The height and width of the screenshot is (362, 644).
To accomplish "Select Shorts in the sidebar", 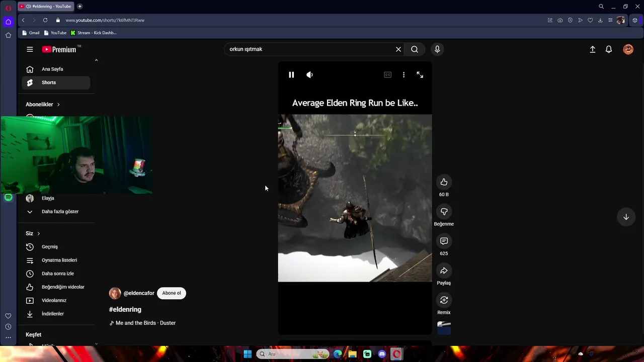I will point(56,82).
